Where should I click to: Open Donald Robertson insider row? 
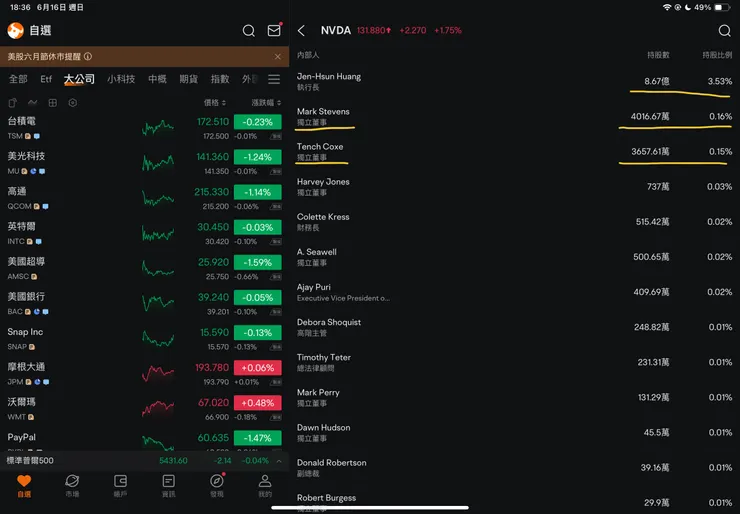pos(514,468)
